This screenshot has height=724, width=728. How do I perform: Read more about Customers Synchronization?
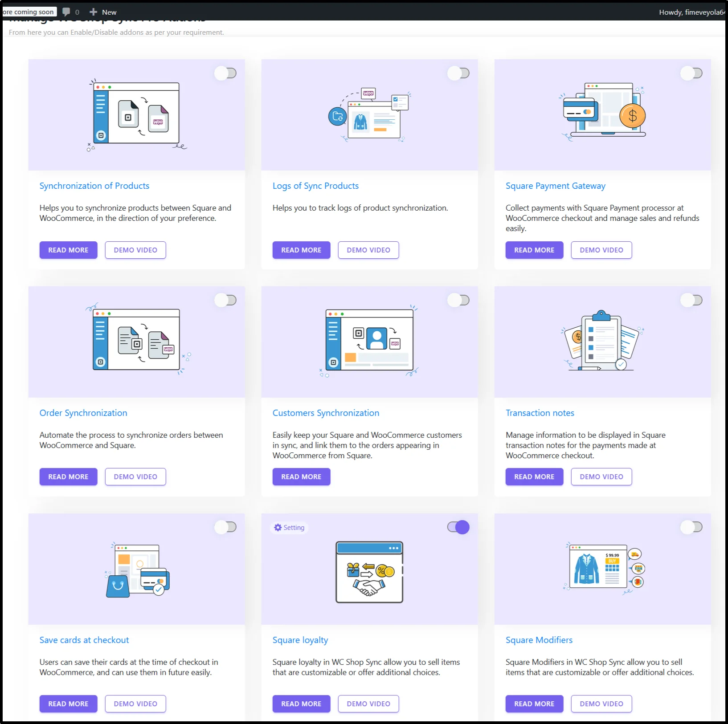click(x=302, y=476)
